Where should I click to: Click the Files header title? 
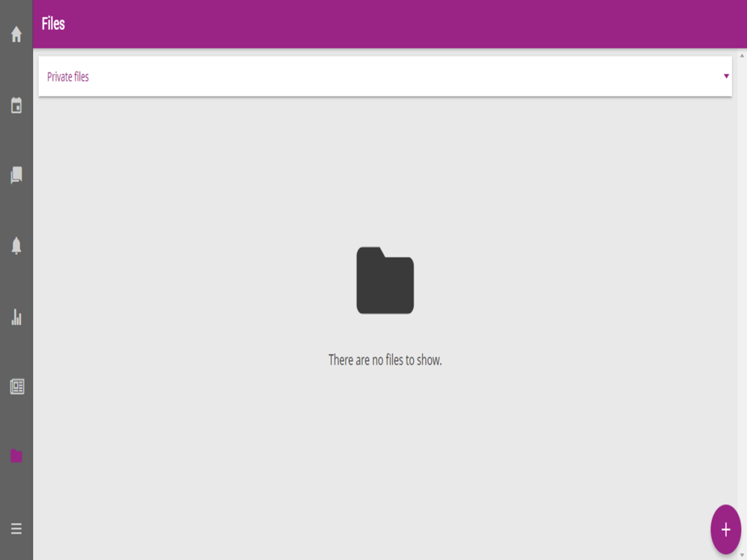[x=53, y=23]
